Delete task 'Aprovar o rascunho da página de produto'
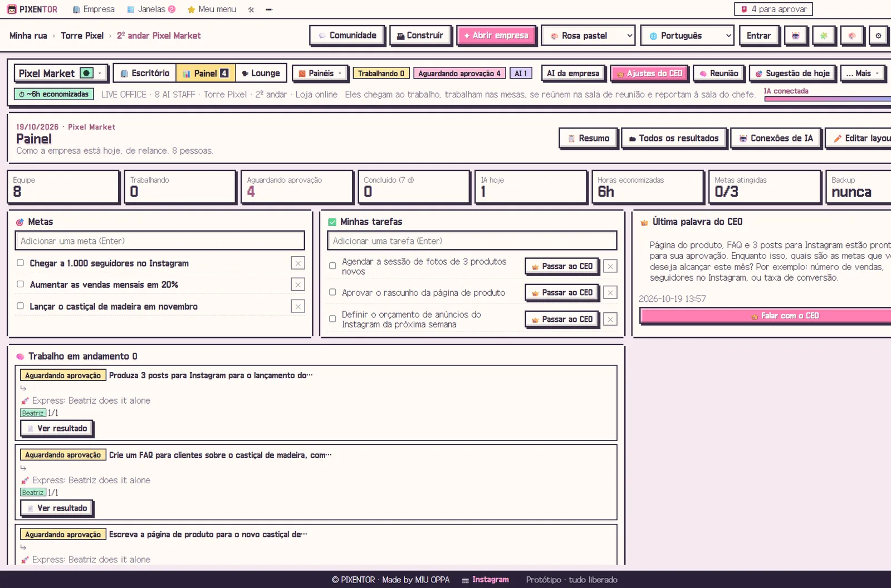The image size is (891, 588). click(610, 292)
